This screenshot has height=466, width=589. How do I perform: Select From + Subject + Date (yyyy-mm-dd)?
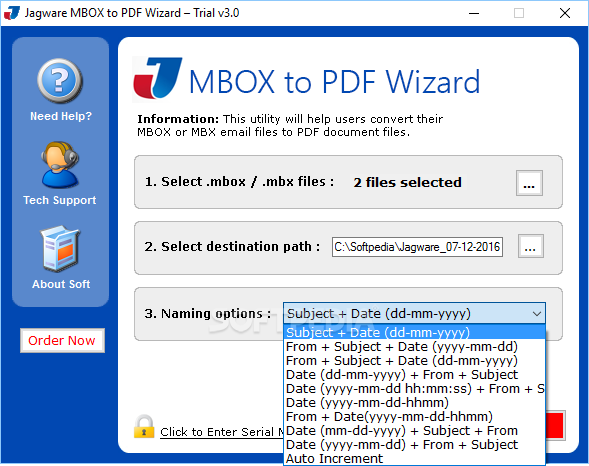pyautogui.click(x=414, y=346)
